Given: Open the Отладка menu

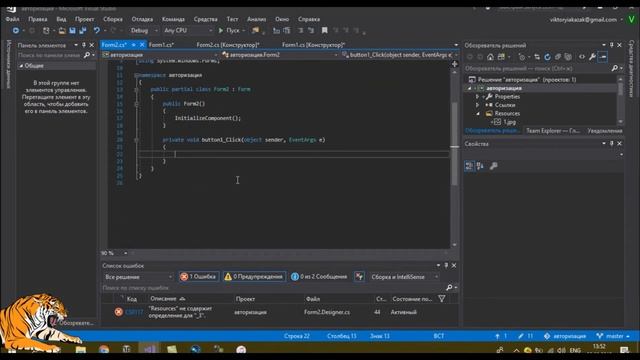Looking at the screenshot, I should tap(142, 19).
